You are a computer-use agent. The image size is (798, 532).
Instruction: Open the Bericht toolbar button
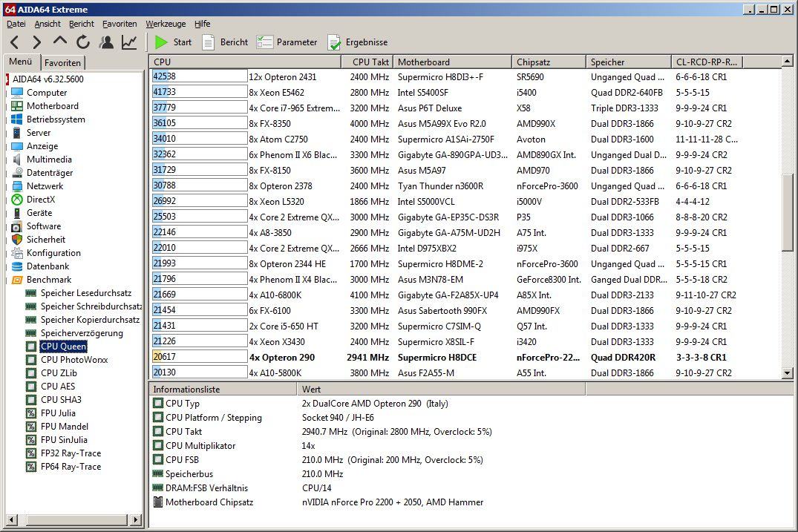[225, 42]
